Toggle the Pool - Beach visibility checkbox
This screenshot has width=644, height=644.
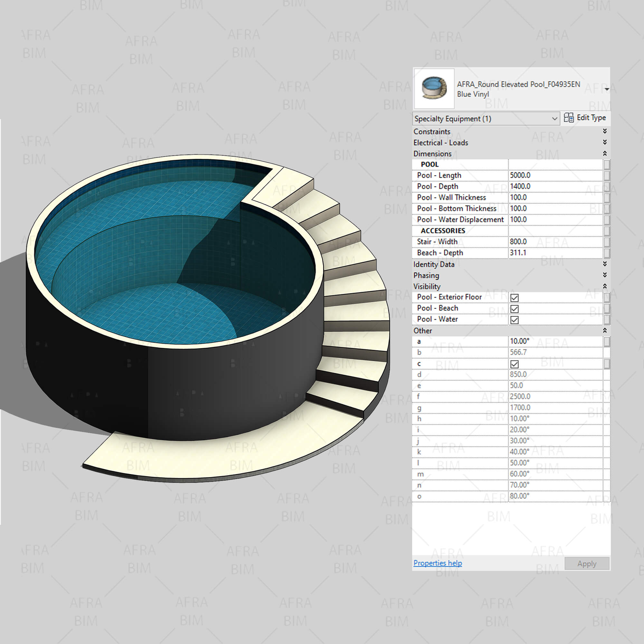point(514,309)
